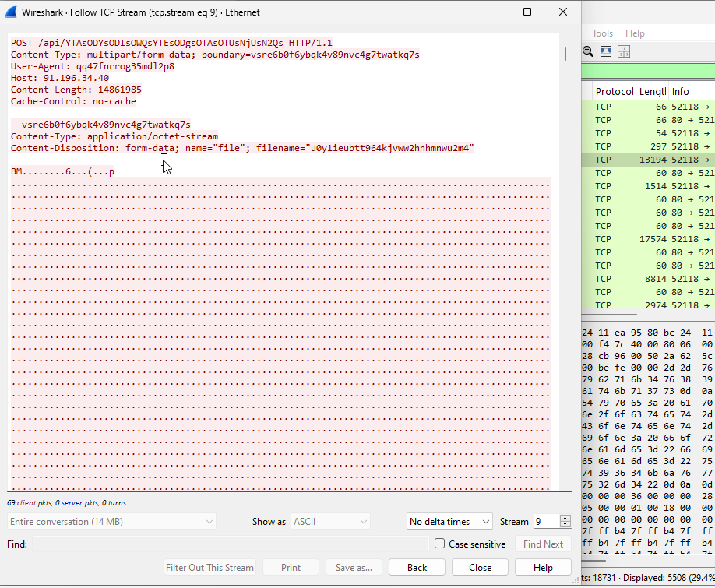
Task: Click inside the Find text field
Action: (230, 544)
